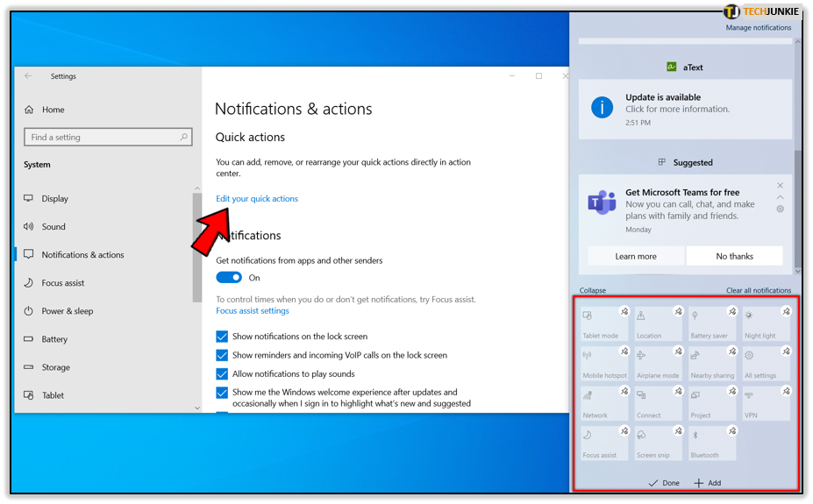
Task: Open the aText Update is available notification
Action: pyautogui.click(x=685, y=110)
